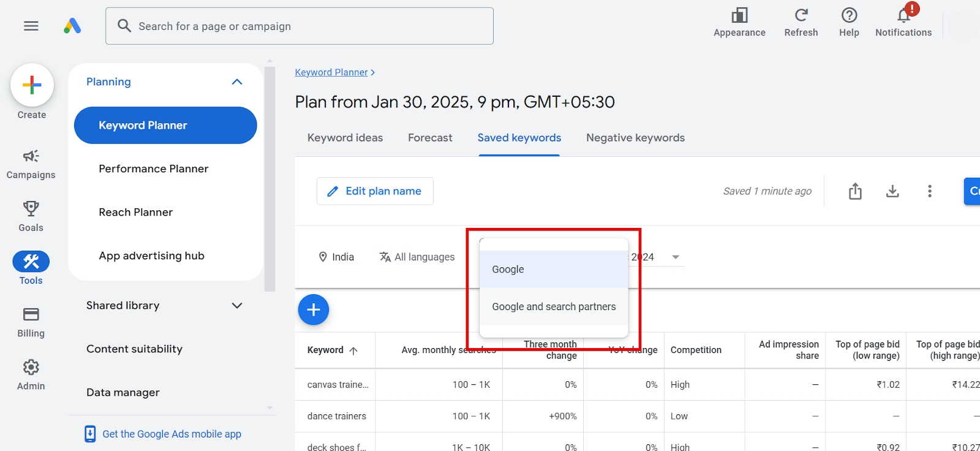Switch to the Forecast tab
This screenshot has height=451, width=980.
(430, 138)
